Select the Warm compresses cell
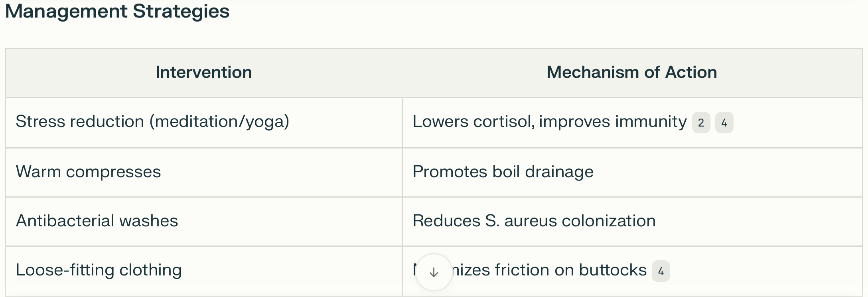The height and width of the screenshot is (297, 868). pyautogui.click(x=204, y=172)
